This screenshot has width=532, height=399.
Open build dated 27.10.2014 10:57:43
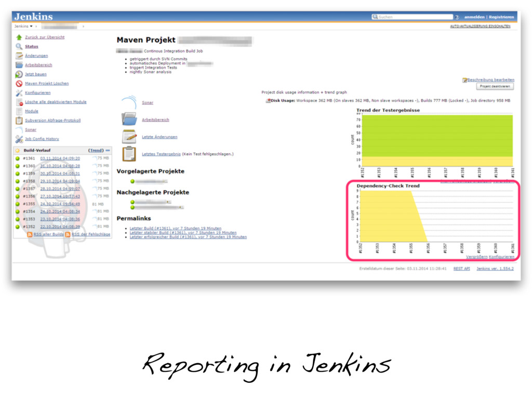[x=60, y=196]
